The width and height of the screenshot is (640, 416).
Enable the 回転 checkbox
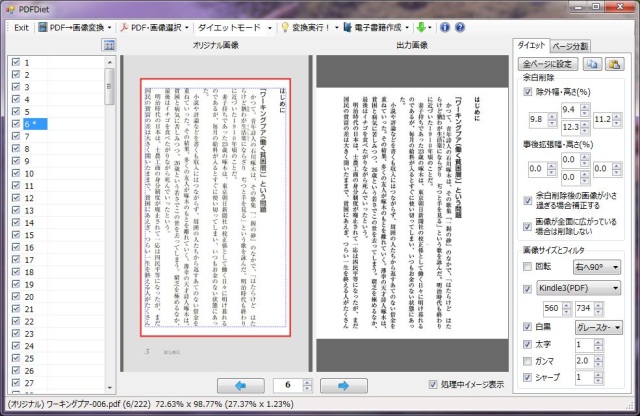528,267
